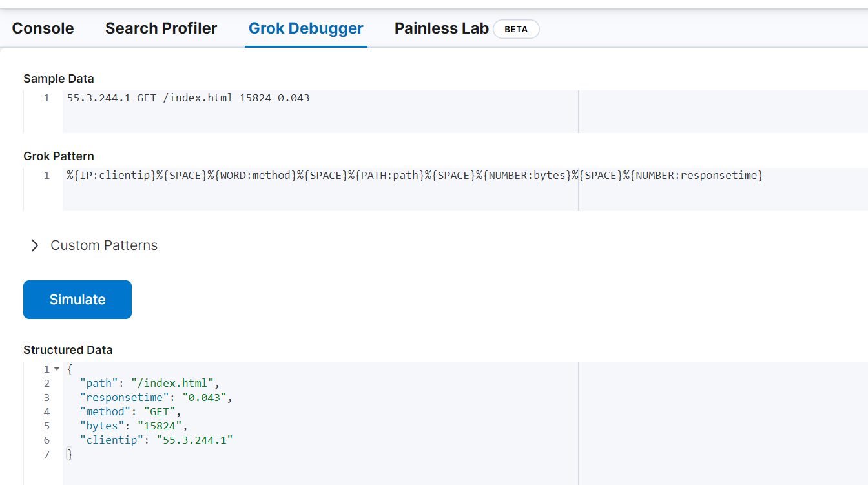Image resolution: width=868 pixels, height=485 pixels.
Task: Click the closing brace on output line 7
Action: (x=70, y=455)
